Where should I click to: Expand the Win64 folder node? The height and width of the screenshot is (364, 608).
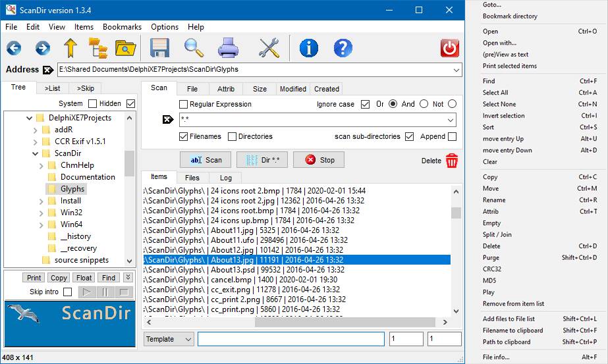(41, 225)
